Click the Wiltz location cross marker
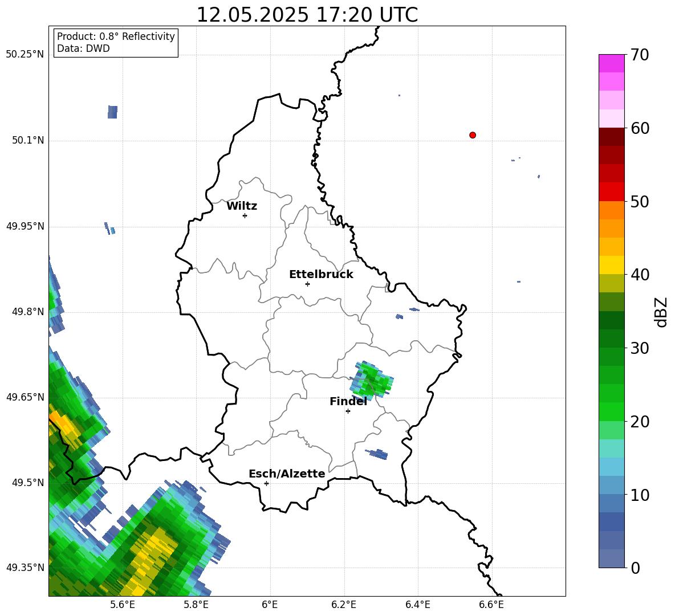 tap(245, 215)
